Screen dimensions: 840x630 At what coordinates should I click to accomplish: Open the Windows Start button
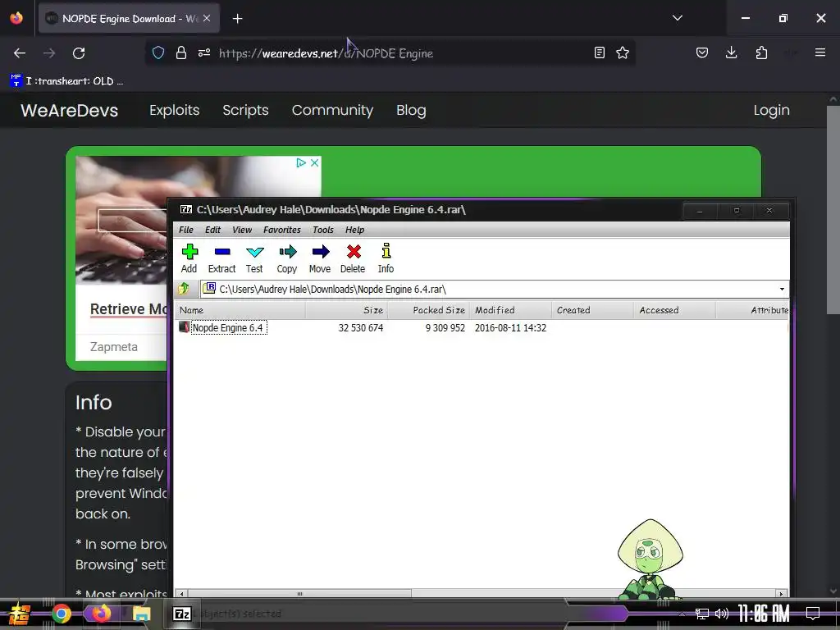click(x=20, y=614)
